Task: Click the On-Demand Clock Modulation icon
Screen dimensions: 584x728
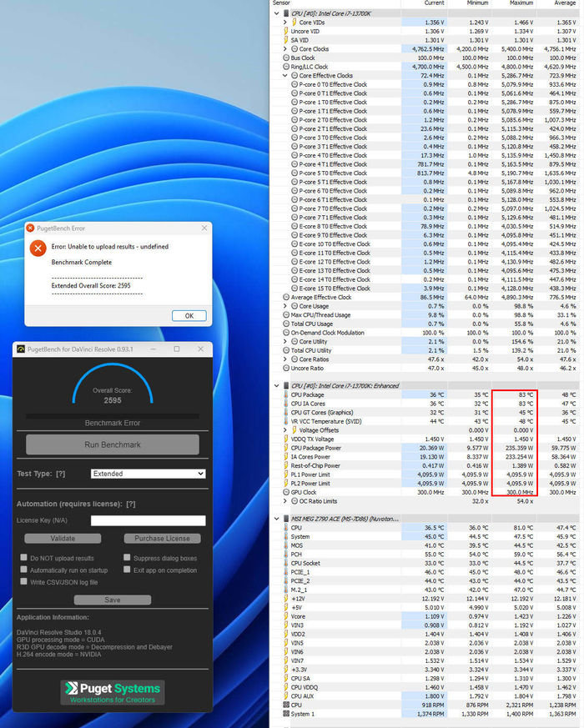Action: pos(286,333)
